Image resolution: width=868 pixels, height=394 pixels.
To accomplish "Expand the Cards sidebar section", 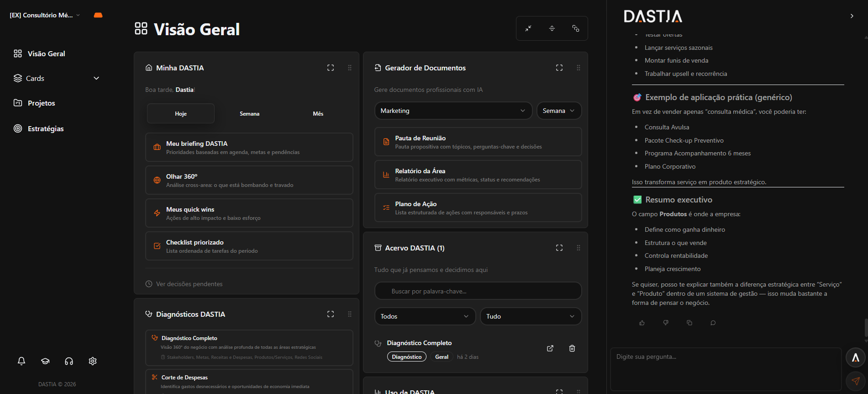I will tap(57, 78).
